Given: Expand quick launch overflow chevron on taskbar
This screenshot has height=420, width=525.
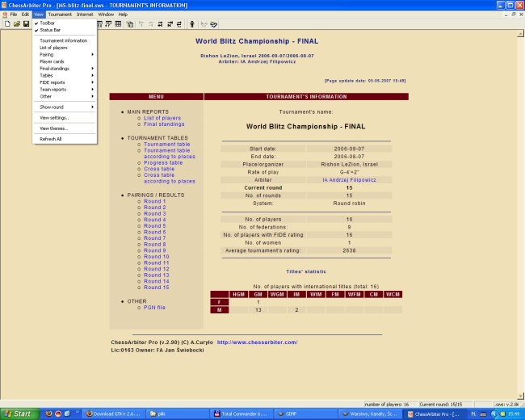Looking at the screenshot, I should [78, 412].
